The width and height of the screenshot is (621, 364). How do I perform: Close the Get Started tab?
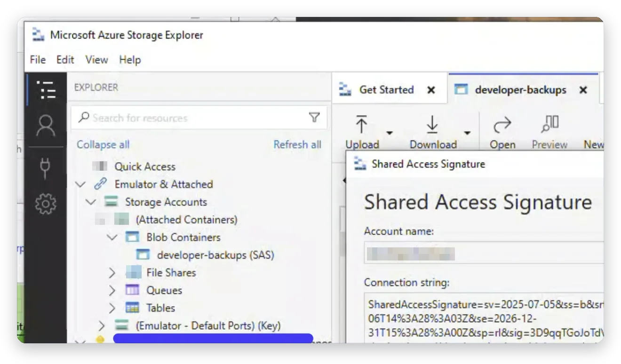pyautogui.click(x=431, y=90)
